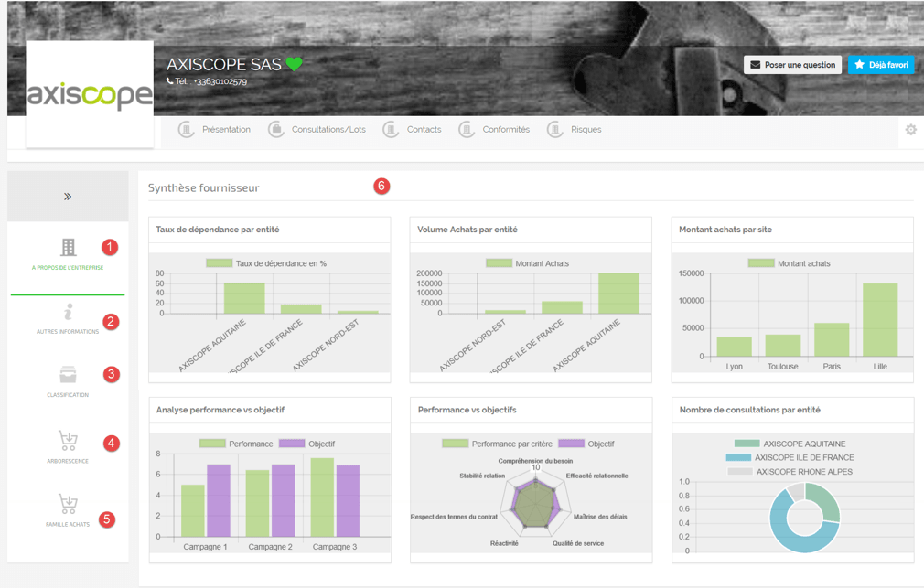The height and width of the screenshot is (588, 924).
Task: Click Analyse performance vs objectif title
Action: pyautogui.click(x=220, y=410)
